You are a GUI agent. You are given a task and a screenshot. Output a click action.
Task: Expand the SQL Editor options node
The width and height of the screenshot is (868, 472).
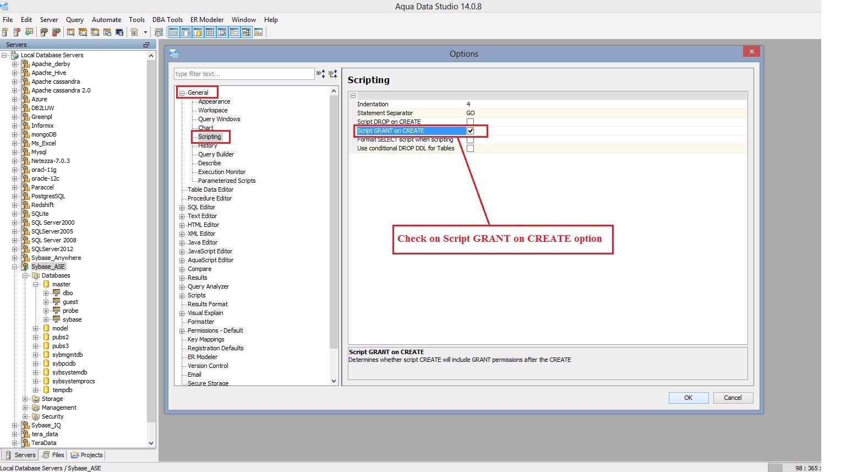pos(182,208)
